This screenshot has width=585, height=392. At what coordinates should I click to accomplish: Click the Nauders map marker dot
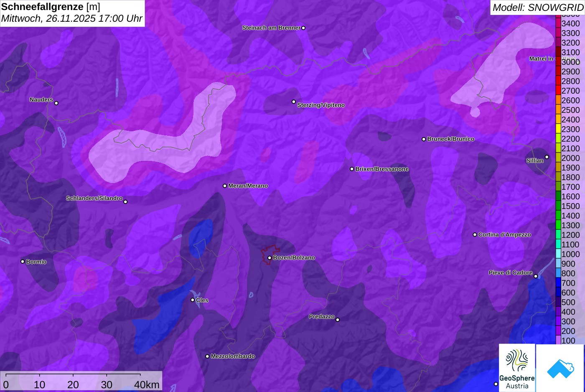pos(56,103)
